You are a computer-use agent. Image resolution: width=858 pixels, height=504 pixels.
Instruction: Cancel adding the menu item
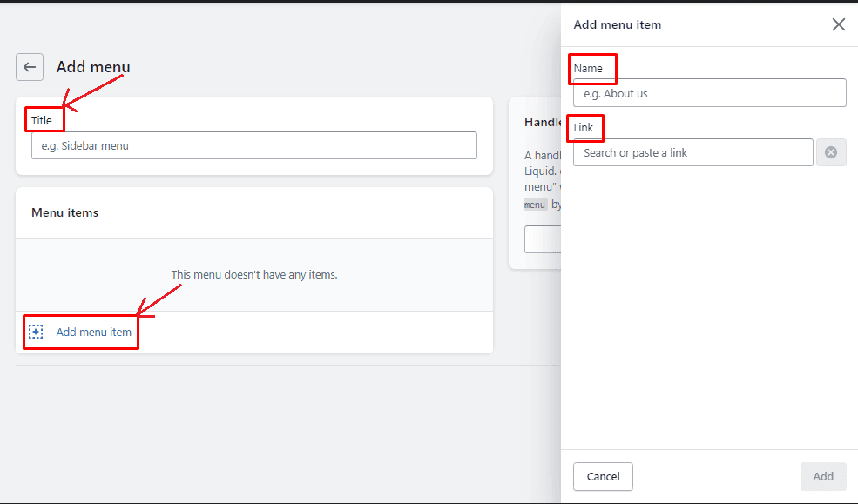603,477
